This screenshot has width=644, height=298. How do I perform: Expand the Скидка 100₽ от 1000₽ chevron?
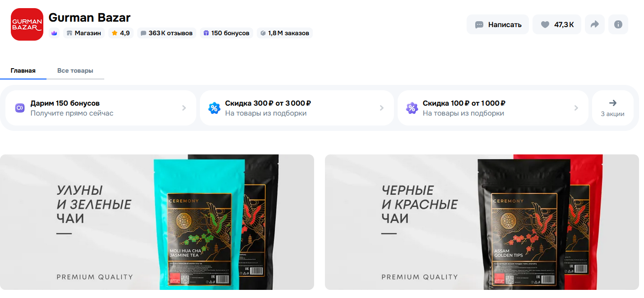[x=576, y=108]
